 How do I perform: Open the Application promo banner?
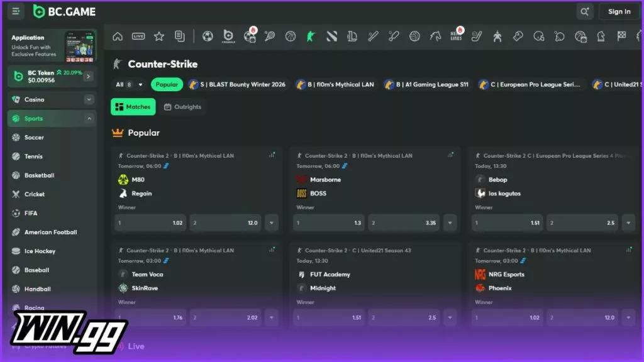tap(52, 45)
